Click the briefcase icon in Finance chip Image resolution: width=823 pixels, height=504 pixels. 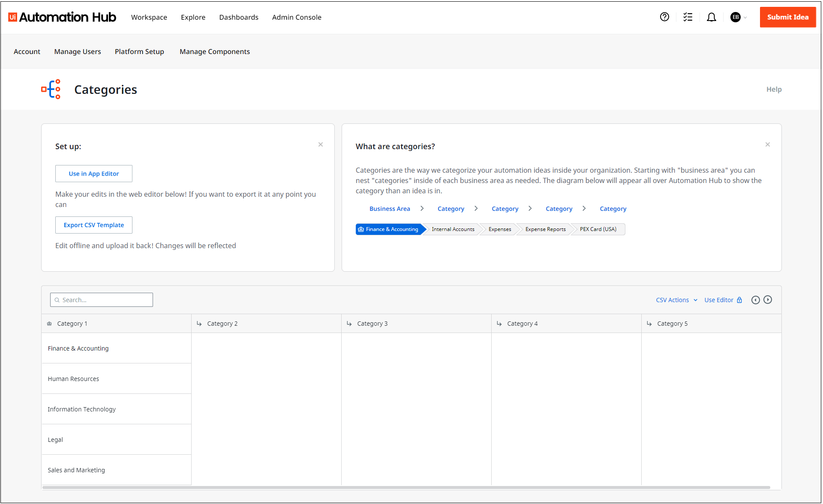[361, 229]
